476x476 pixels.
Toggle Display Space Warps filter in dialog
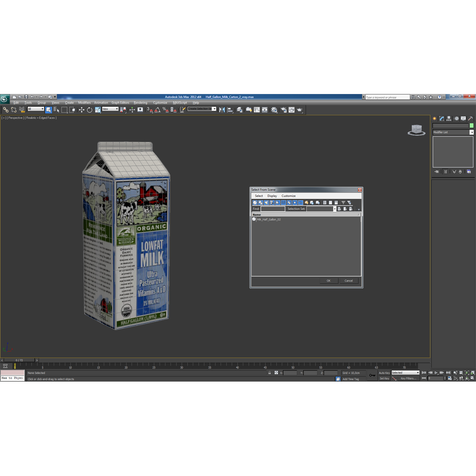tap(284, 202)
